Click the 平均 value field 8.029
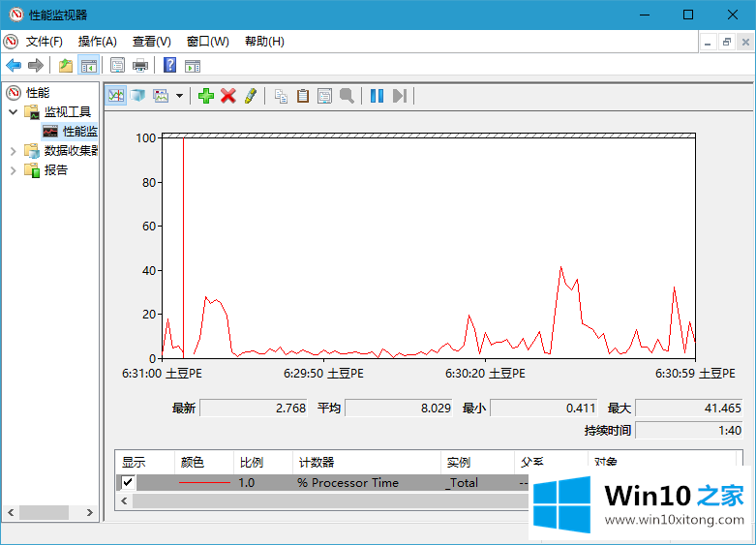756x545 pixels. pyautogui.click(x=399, y=409)
